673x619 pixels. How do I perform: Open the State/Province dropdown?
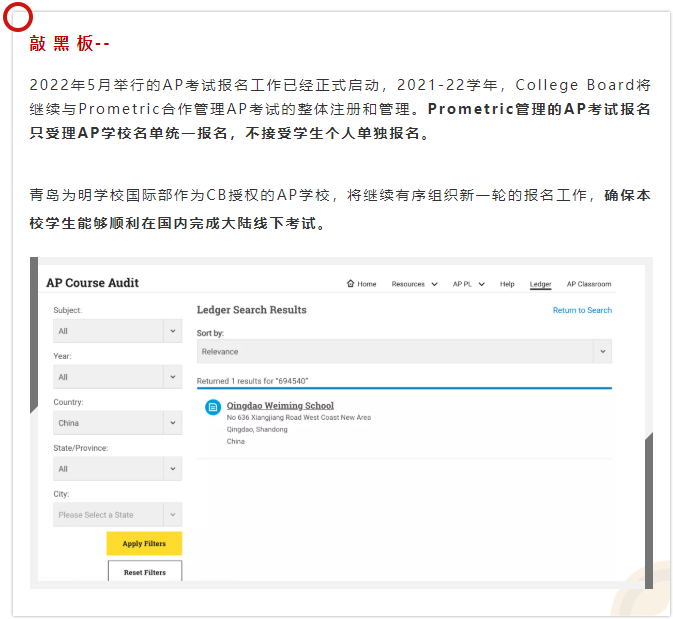point(118,469)
